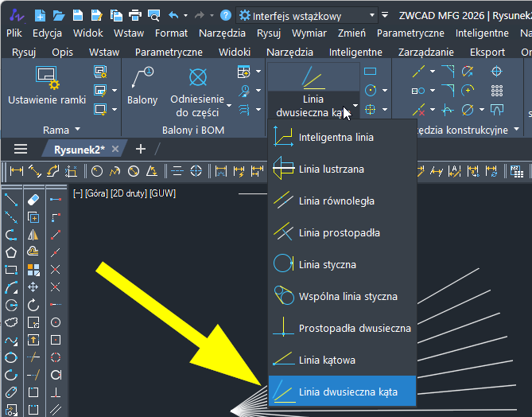Select the Polygon drawing tool
The height and width of the screenshot is (417, 532).
tap(11, 252)
